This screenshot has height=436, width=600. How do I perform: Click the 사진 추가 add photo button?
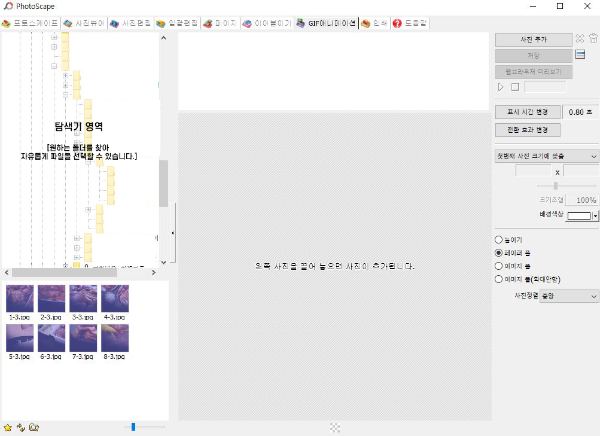point(533,39)
